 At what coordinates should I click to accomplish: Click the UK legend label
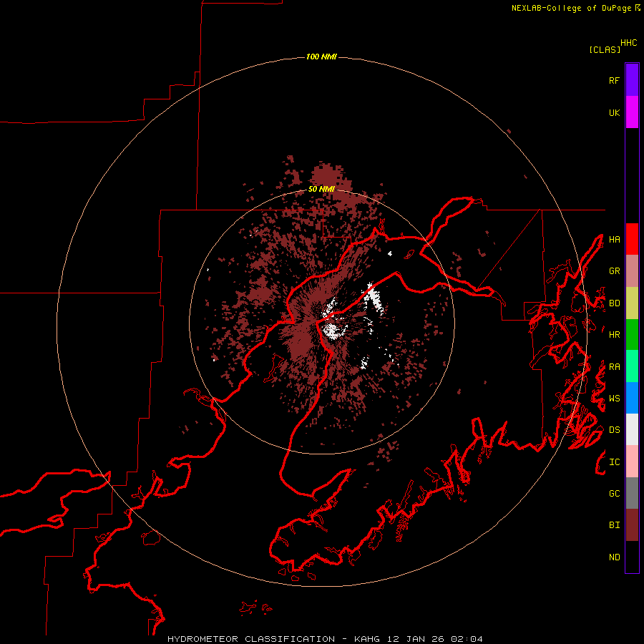(x=615, y=112)
